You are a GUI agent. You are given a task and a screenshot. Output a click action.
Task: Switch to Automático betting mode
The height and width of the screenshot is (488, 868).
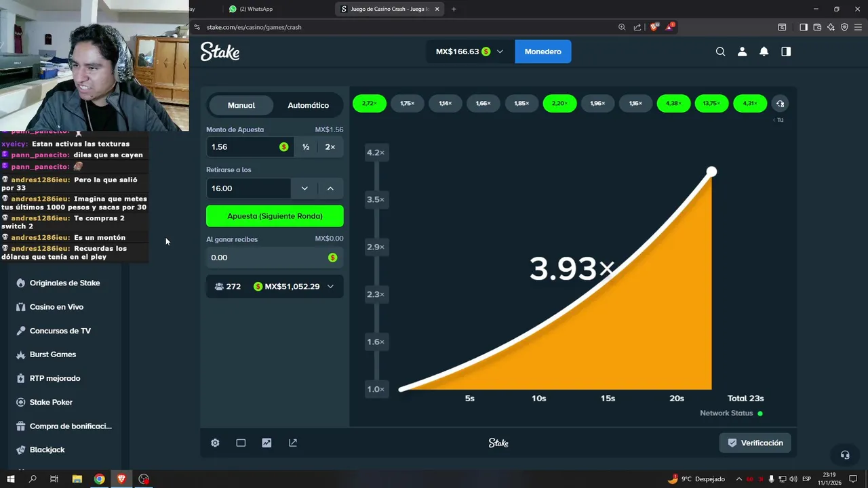308,105
